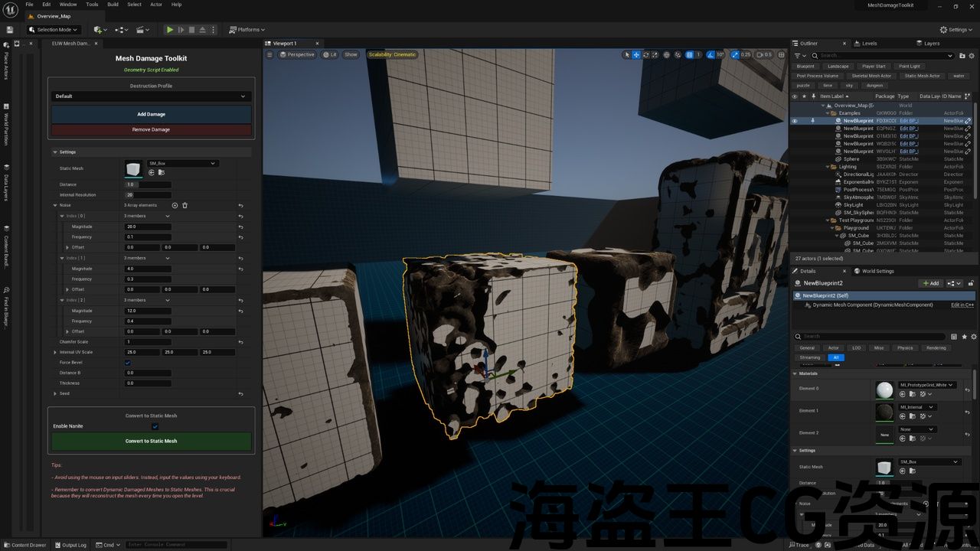Click the Distance value slider field
The image size is (980, 551).
click(148, 184)
